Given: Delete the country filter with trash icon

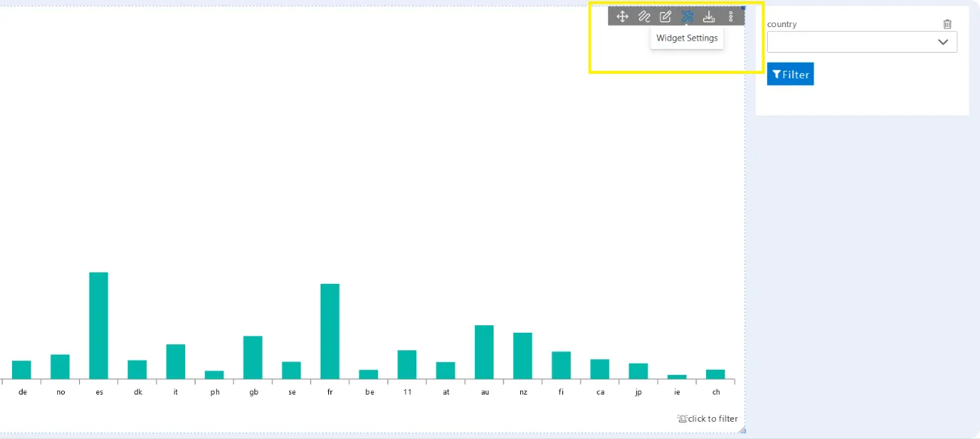Looking at the screenshot, I should (947, 24).
